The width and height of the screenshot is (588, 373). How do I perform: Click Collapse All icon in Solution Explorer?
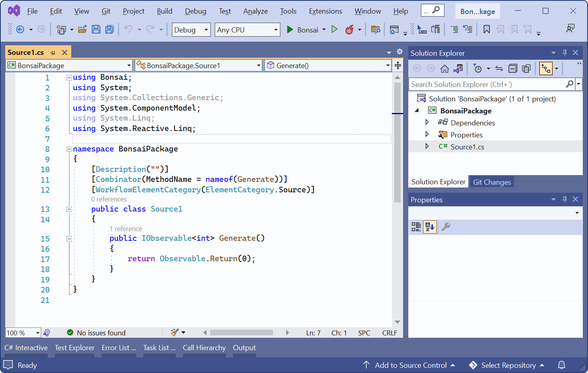tap(513, 69)
